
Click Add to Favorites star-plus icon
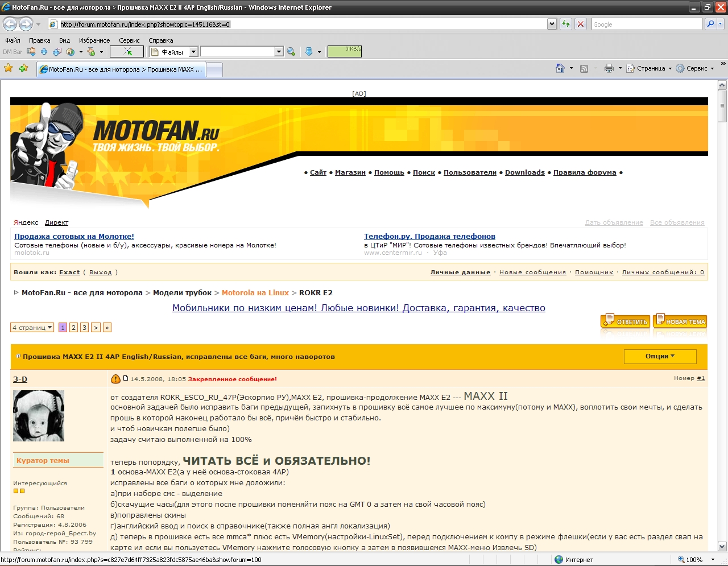pos(23,68)
